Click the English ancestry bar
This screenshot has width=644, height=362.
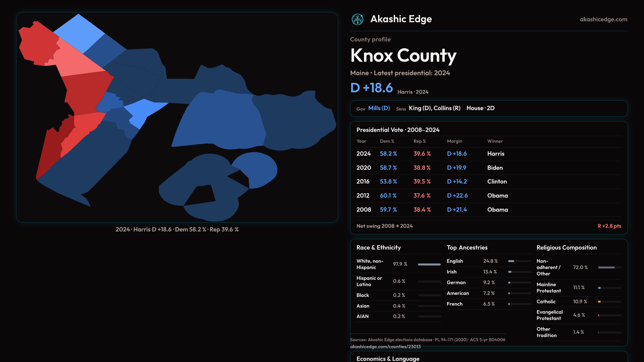point(519,261)
